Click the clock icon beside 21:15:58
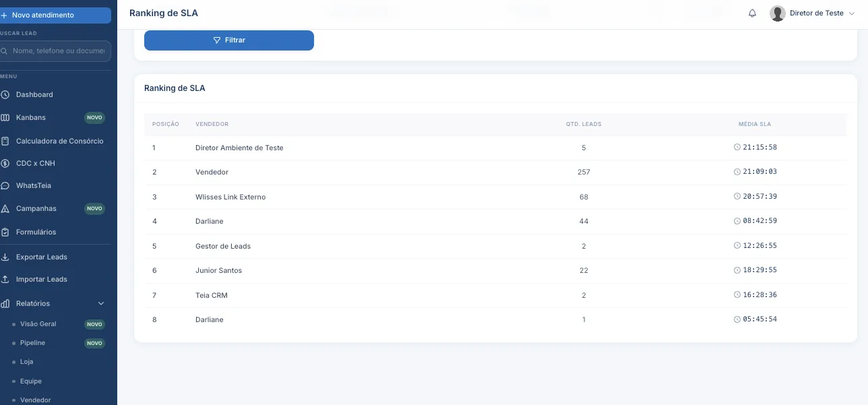 [737, 148]
